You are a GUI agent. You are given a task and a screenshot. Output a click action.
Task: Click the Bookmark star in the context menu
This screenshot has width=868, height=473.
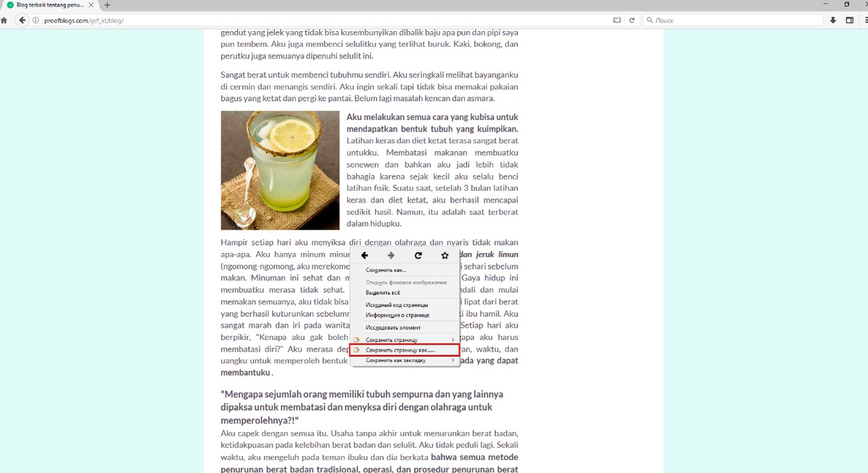click(x=445, y=256)
